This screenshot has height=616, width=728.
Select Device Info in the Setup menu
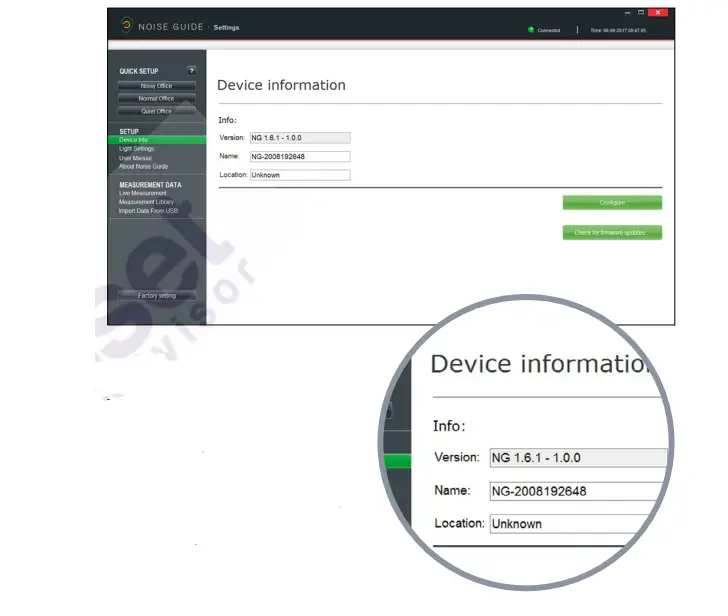(157, 140)
